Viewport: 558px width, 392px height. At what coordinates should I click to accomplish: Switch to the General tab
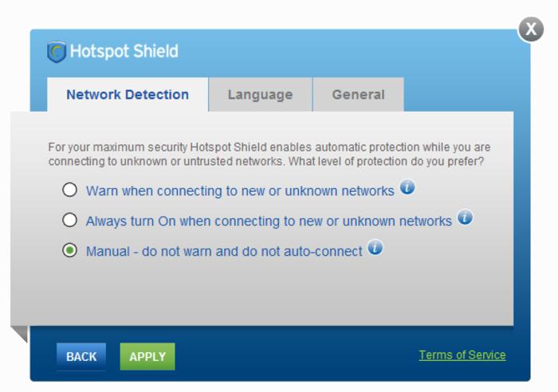(x=359, y=95)
